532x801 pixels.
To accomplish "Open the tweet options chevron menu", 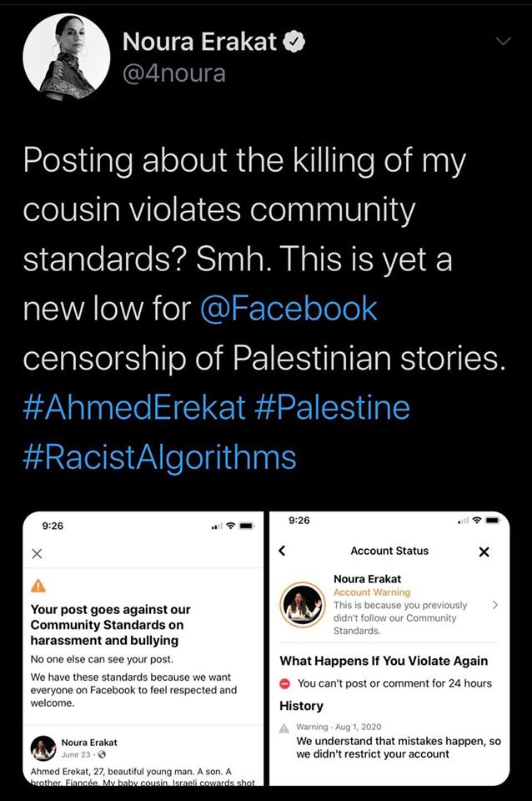I will (x=504, y=42).
